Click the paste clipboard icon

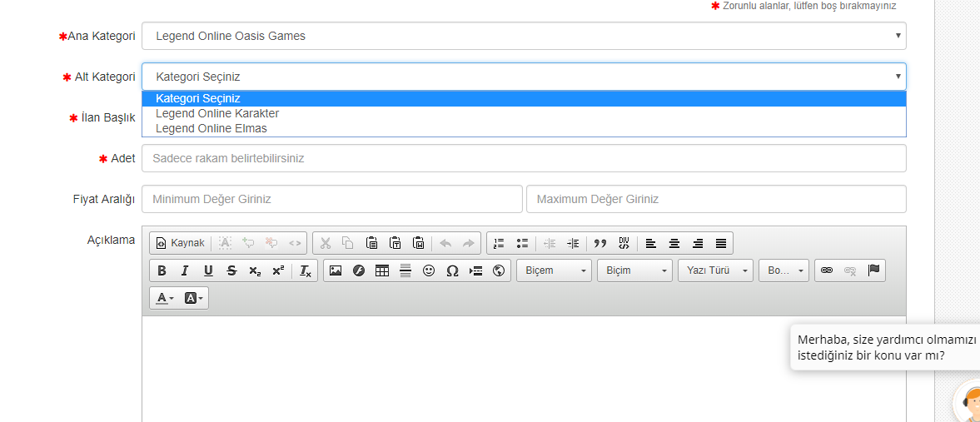point(372,243)
